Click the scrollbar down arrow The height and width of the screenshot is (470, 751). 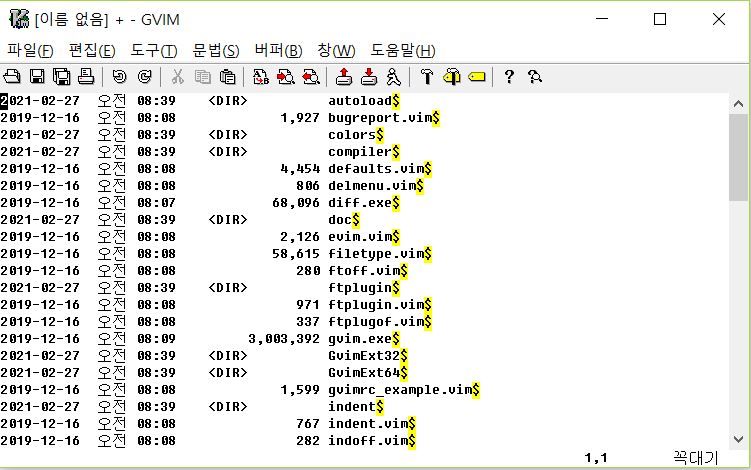coord(738,439)
